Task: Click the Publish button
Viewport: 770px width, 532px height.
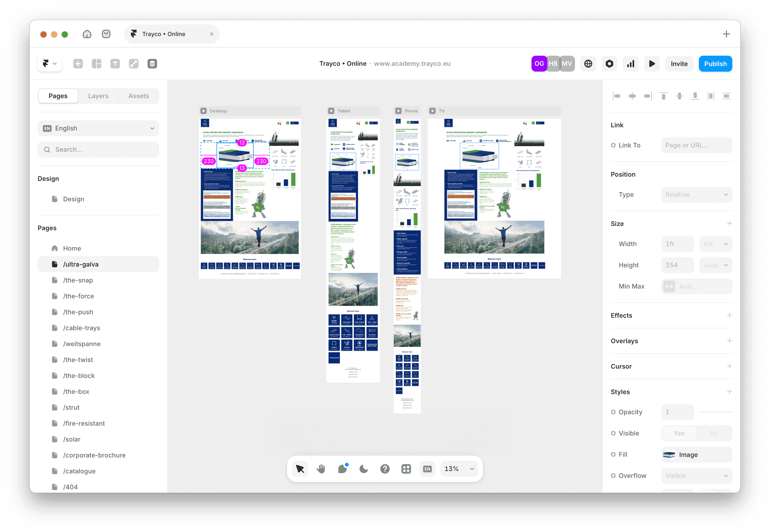Action: click(715, 64)
